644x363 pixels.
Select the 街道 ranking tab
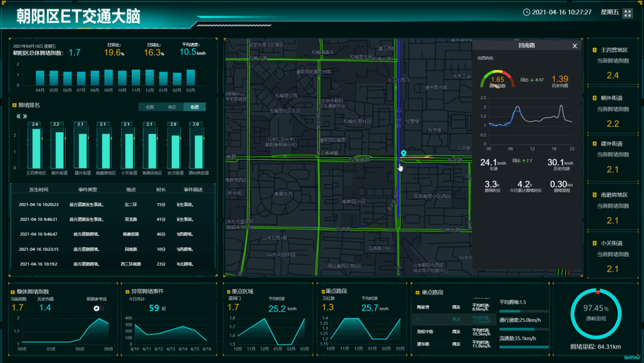click(194, 107)
